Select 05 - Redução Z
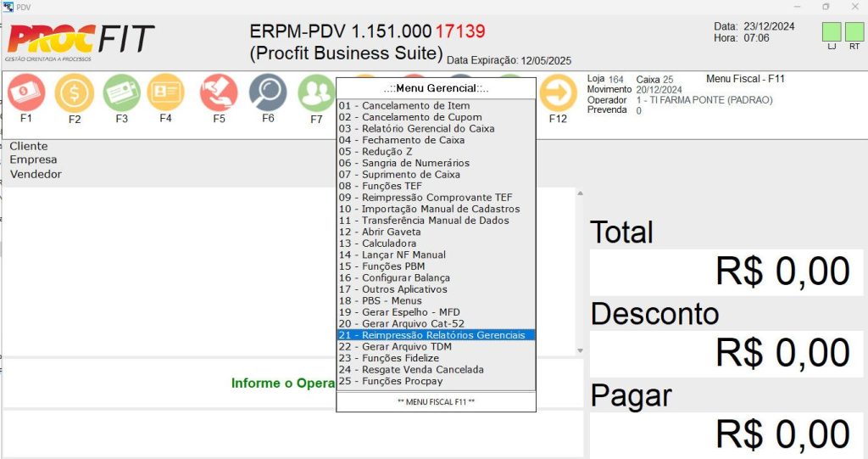The height and width of the screenshot is (459, 868). click(437, 151)
